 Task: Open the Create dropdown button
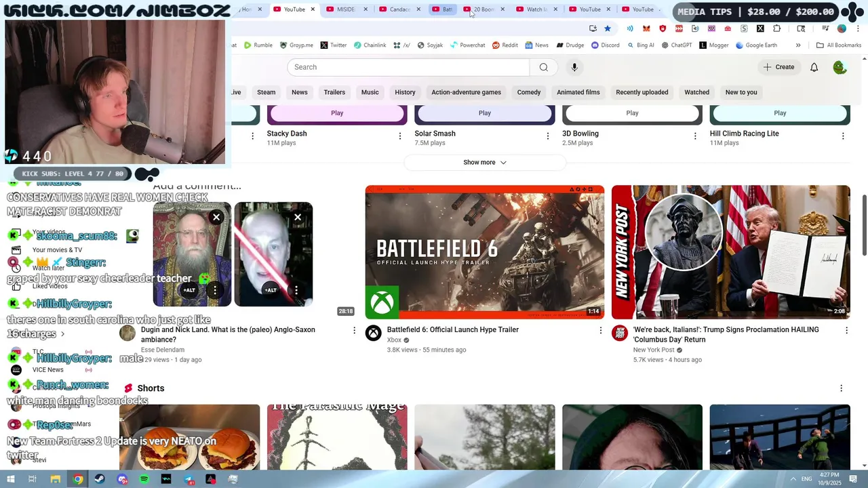[778, 67]
